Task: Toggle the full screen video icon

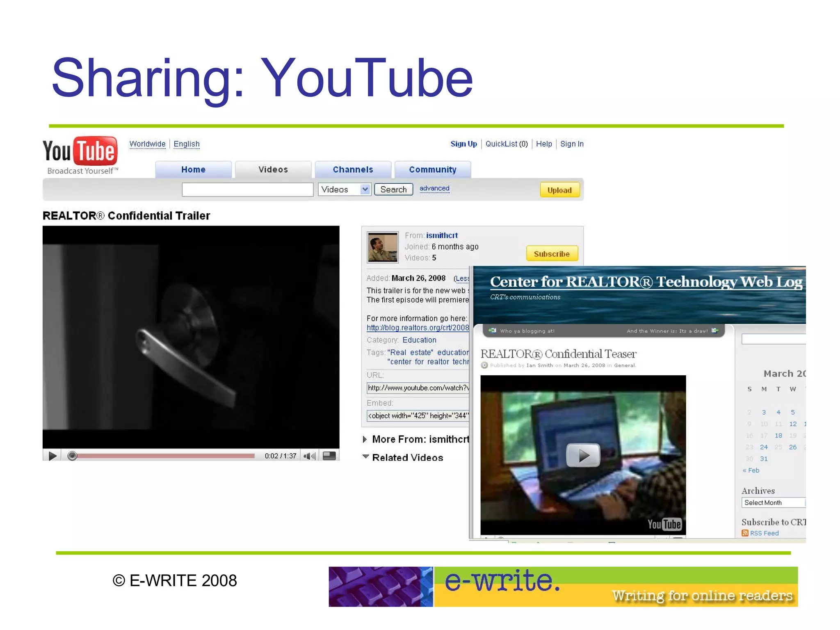Action: pos(329,456)
